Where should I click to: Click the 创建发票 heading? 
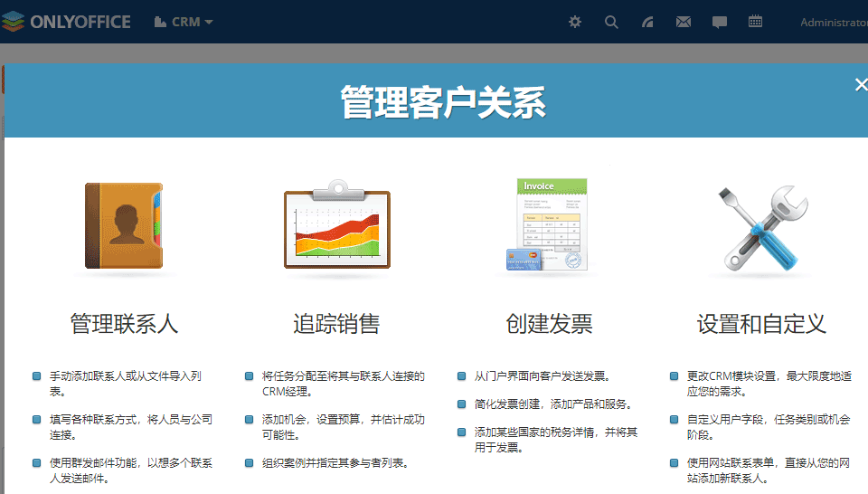[549, 324]
